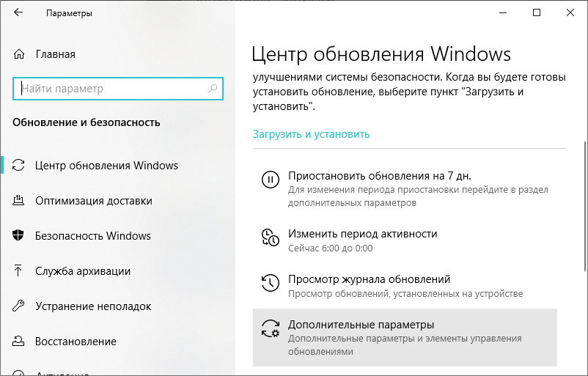Click the delivery optimization icon
Image resolution: width=588 pixels, height=376 pixels.
coord(18,201)
